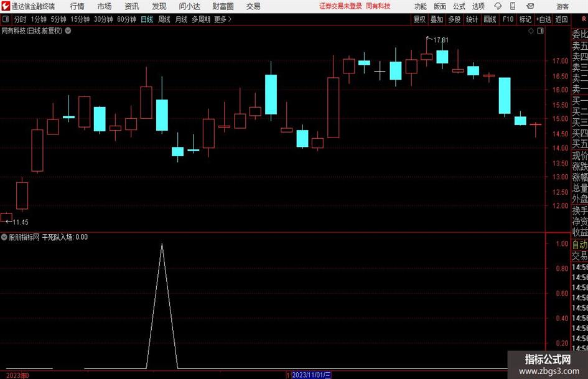Open the 公式 menu

(459, 6)
